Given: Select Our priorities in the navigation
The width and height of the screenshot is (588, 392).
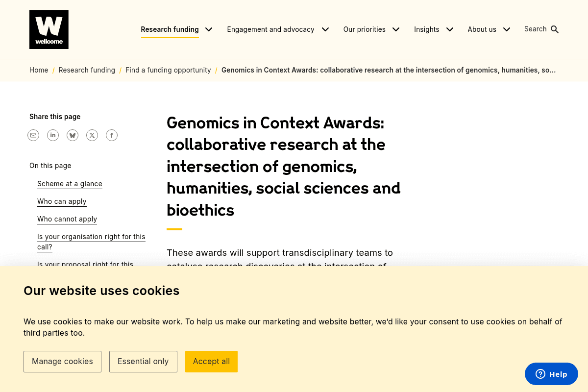Looking at the screenshot, I should (x=365, y=29).
